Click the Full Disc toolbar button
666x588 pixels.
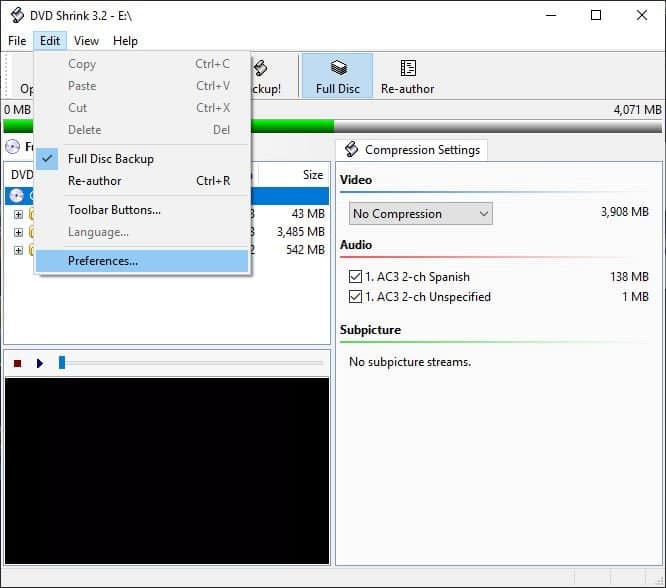click(x=338, y=76)
